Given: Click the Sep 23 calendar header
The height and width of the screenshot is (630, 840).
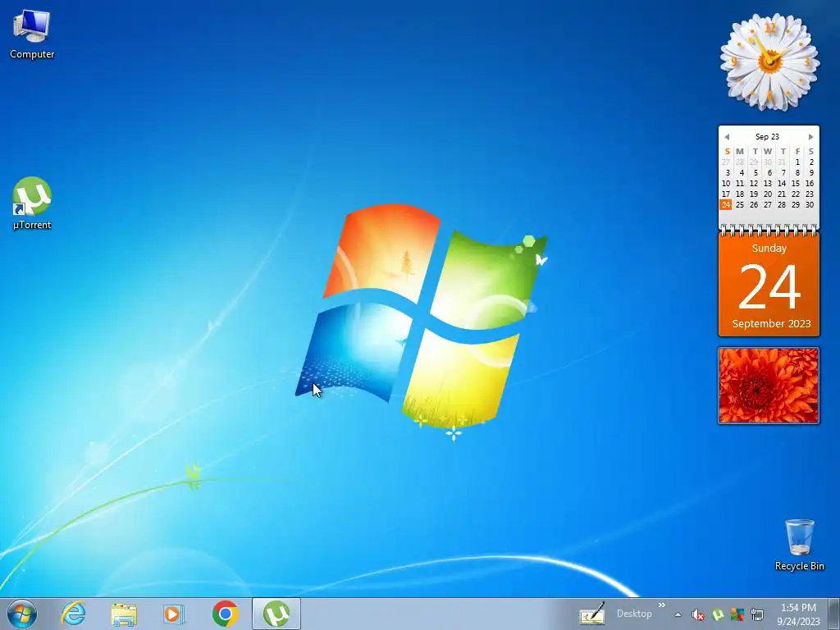Looking at the screenshot, I should pyautogui.click(x=767, y=137).
